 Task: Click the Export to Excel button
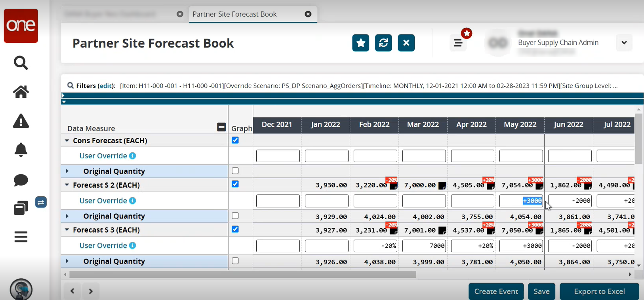[x=599, y=291]
